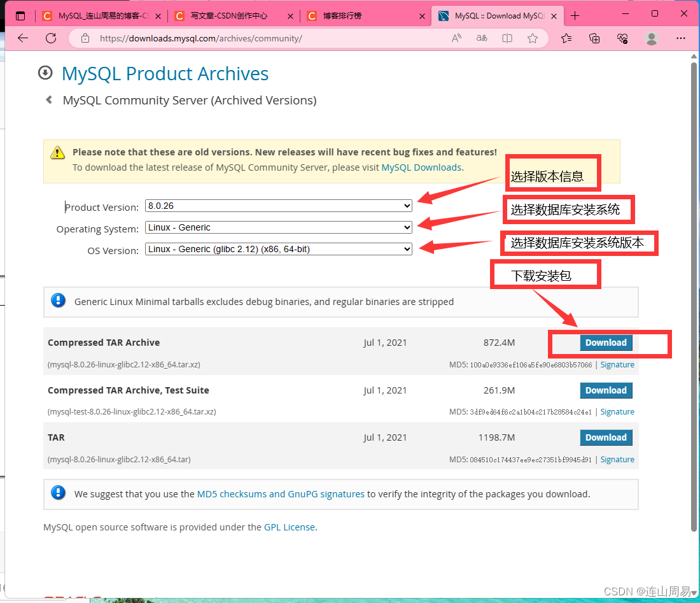Open Signature for mysql-8.0.26 .tar file
The height and width of the screenshot is (603, 700).
pyautogui.click(x=617, y=460)
